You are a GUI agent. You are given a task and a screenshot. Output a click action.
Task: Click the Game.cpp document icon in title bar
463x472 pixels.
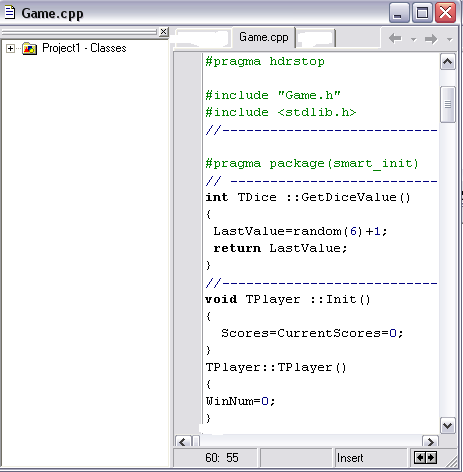coord(10,13)
